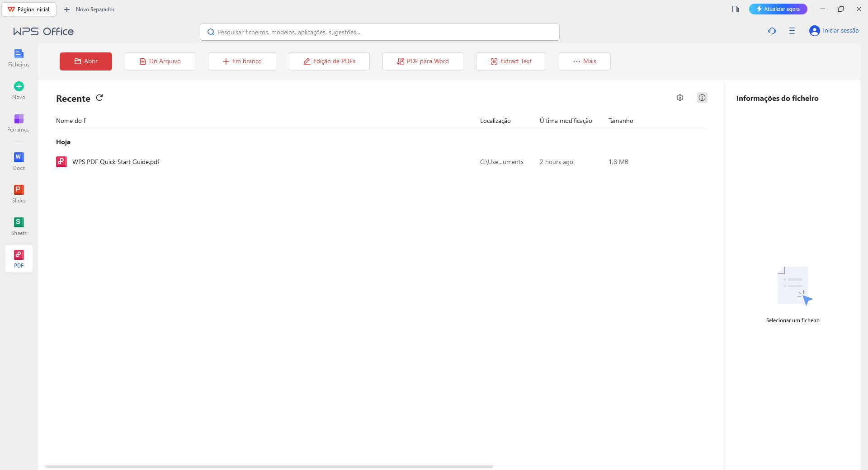Click the Localização column header
868x470 pixels.
[x=495, y=121]
